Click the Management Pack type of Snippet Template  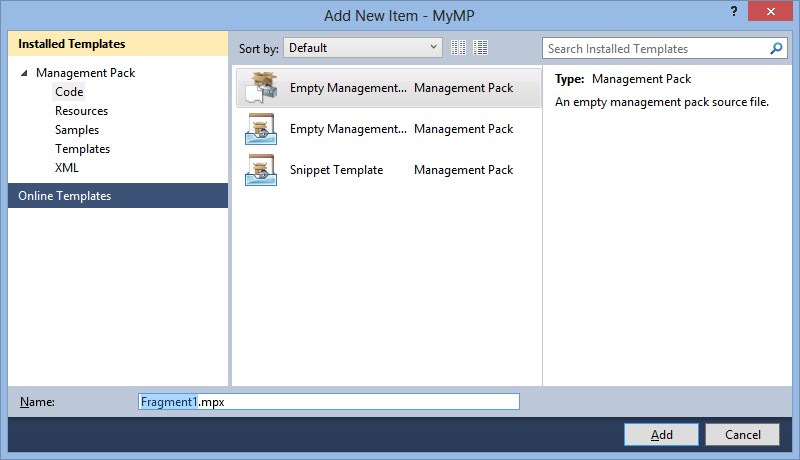tap(463, 170)
